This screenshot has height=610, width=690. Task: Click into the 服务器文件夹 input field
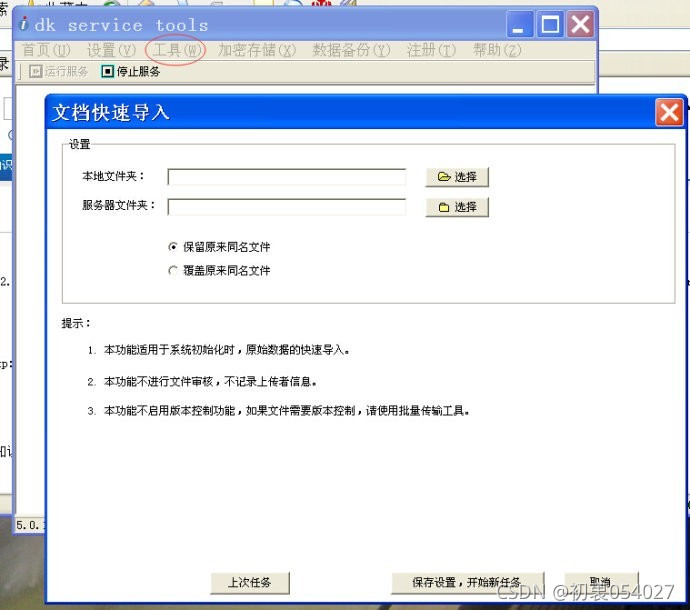pos(286,206)
